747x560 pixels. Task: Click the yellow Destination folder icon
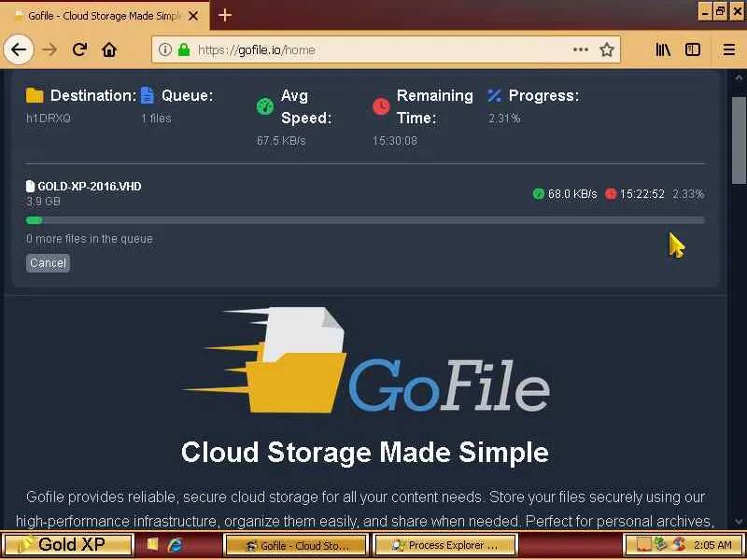(35, 96)
